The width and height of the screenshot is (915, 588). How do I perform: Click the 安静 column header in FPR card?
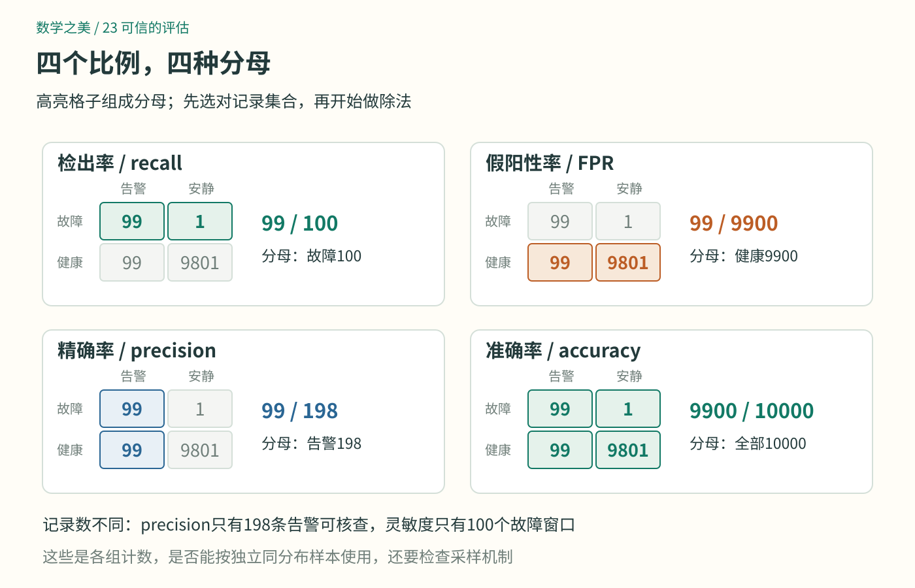(629, 189)
